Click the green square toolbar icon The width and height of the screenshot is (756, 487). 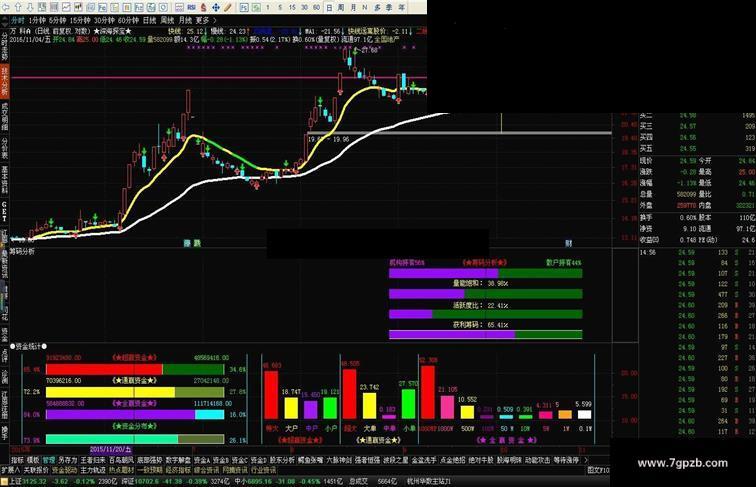(x=256, y=8)
